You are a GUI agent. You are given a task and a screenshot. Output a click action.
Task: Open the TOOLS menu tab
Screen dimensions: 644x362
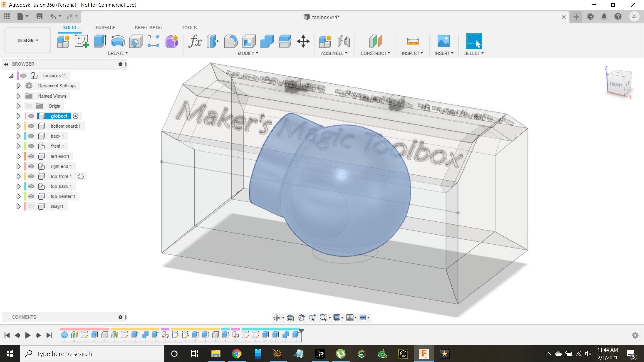click(189, 27)
